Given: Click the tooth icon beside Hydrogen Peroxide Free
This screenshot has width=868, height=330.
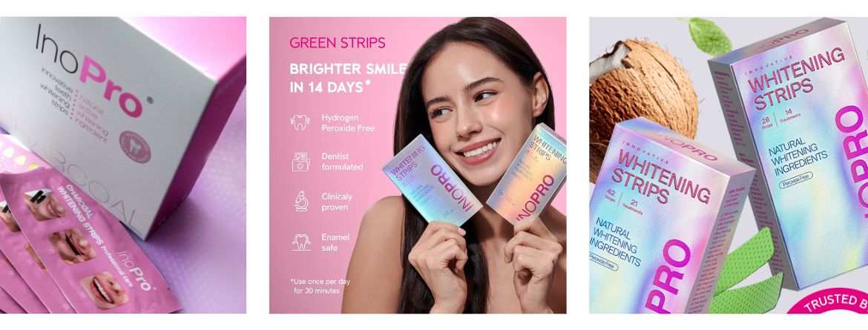Looking at the screenshot, I should (x=300, y=122).
